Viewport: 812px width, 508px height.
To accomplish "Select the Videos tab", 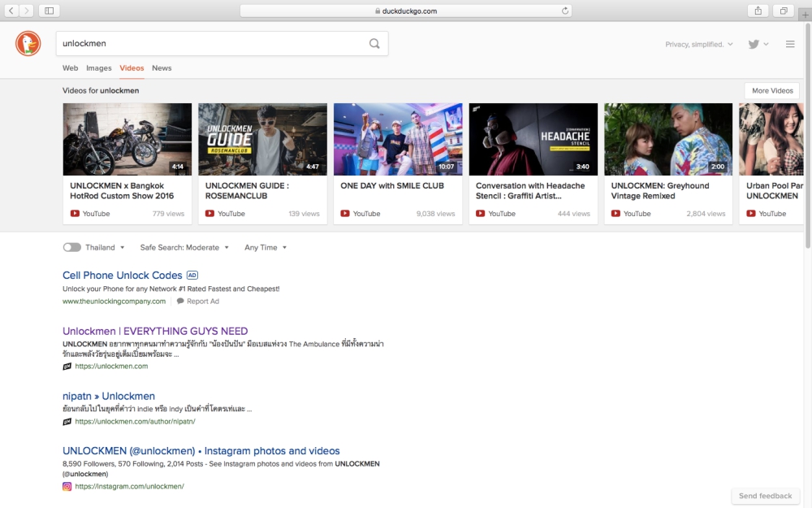I will 132,68.
